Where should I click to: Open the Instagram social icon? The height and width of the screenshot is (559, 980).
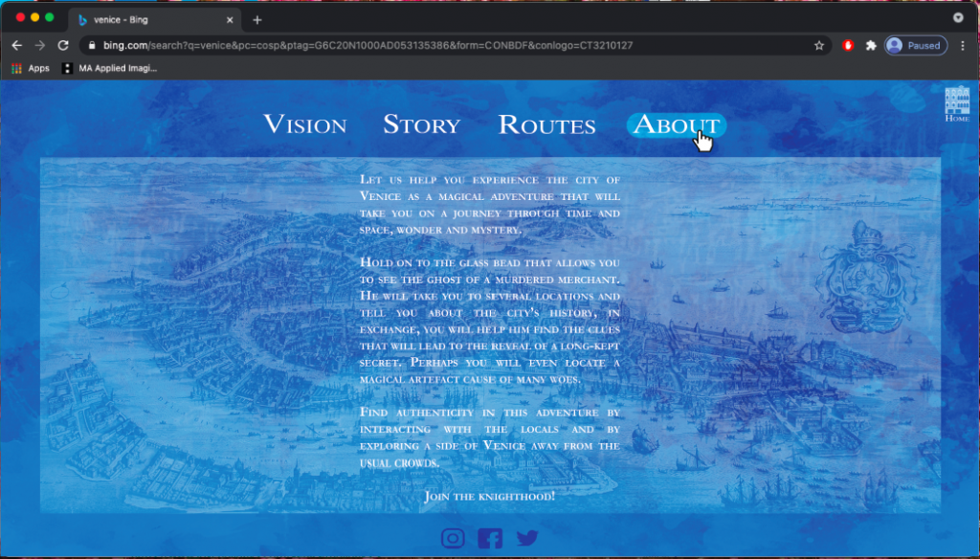coord(453,538)
